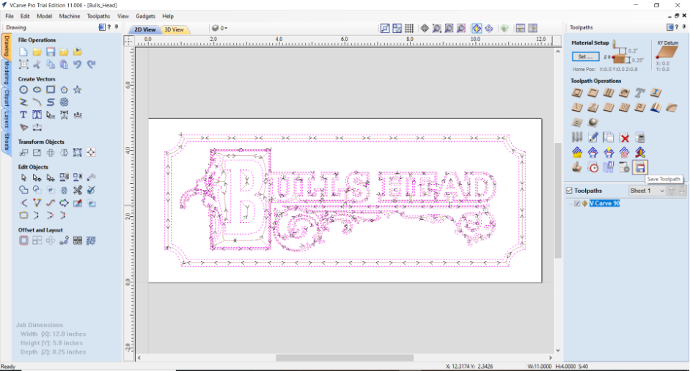Select the Offset Vectors tool
690x371 pixels.
pos(24,240)
